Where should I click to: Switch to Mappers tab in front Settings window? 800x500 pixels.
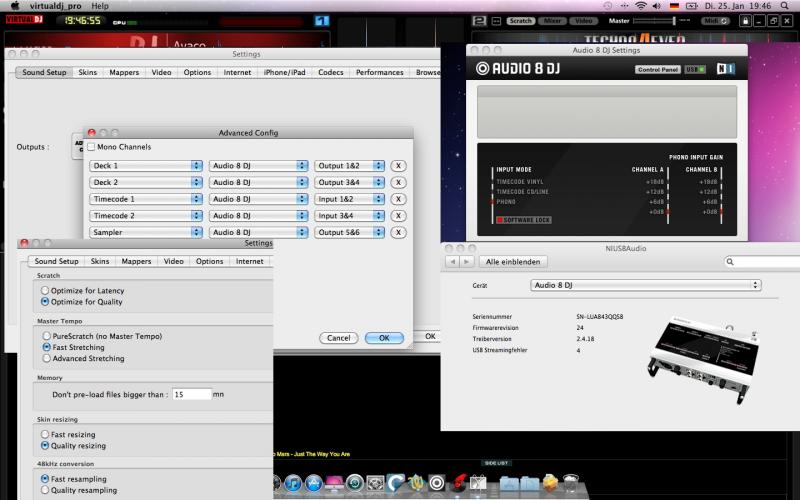[x=136, y=261]
